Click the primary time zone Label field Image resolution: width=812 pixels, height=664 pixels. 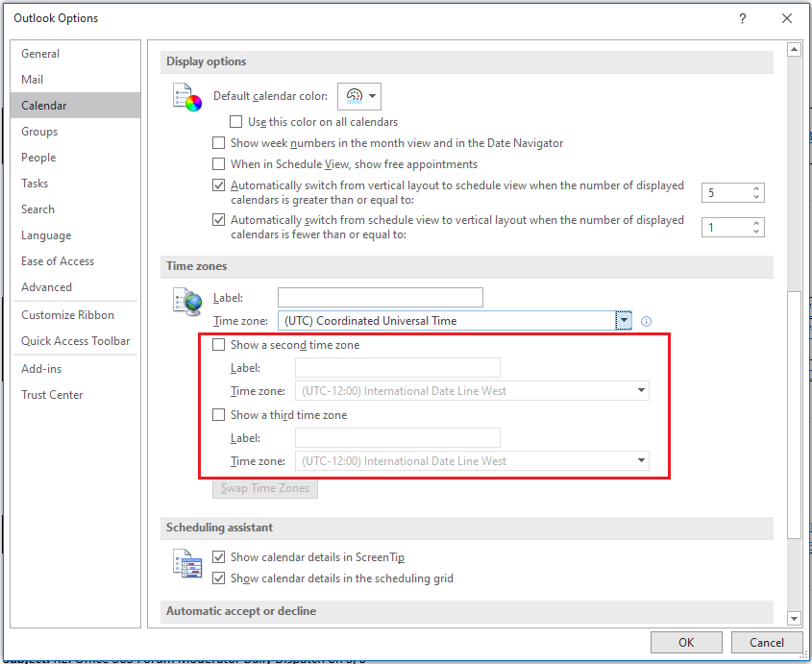tap(381, 298)
